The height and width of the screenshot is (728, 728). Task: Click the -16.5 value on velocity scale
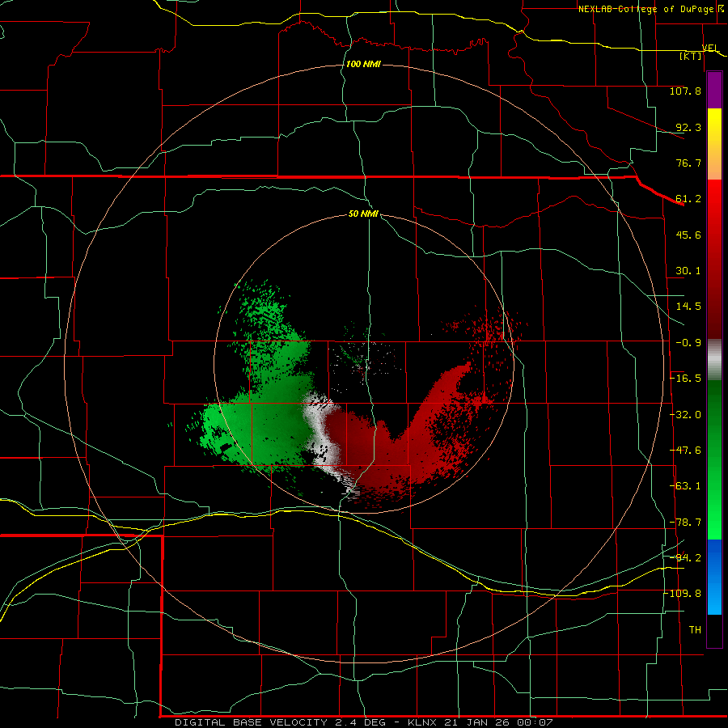click(x=685, y=379)
